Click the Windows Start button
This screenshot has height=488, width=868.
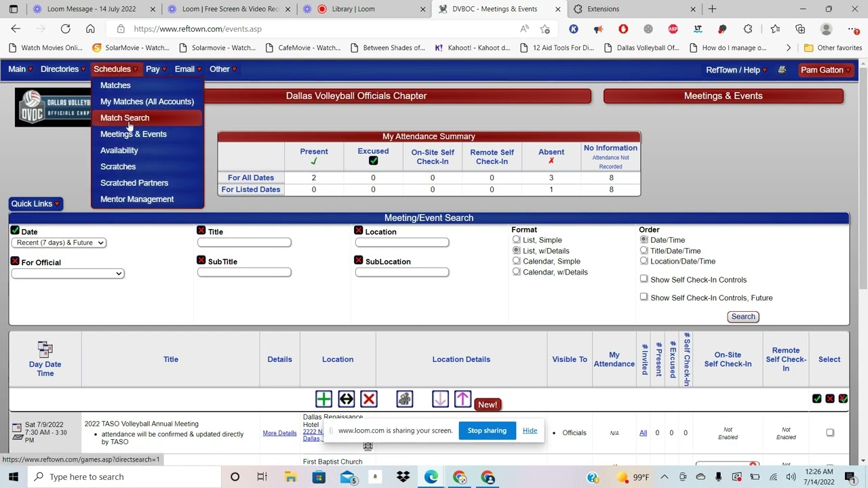[x=14, y=477]
